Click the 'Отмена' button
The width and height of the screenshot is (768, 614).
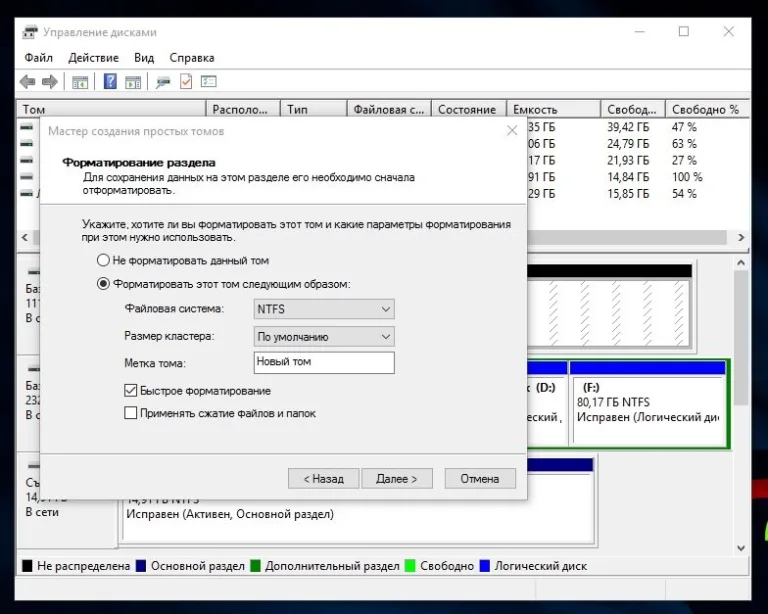click(480, 478)
